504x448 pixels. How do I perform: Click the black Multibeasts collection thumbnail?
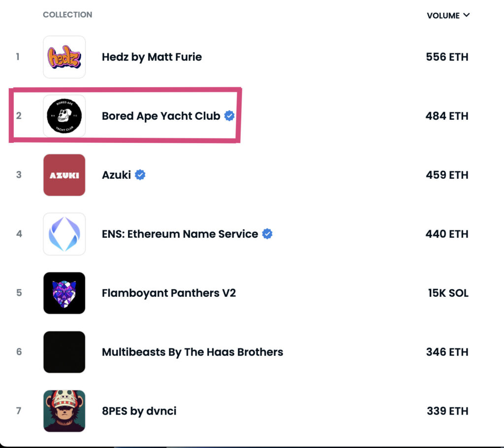click(64, 352)
